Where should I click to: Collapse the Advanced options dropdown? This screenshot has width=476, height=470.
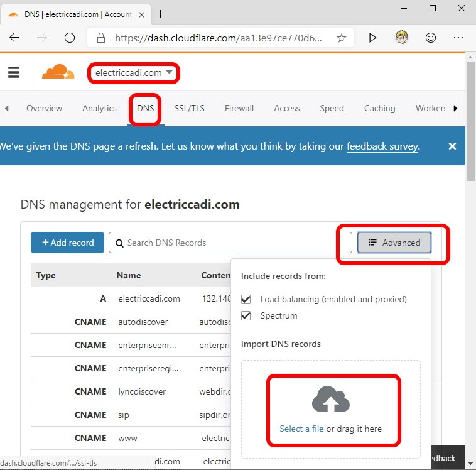coord(394,243)
